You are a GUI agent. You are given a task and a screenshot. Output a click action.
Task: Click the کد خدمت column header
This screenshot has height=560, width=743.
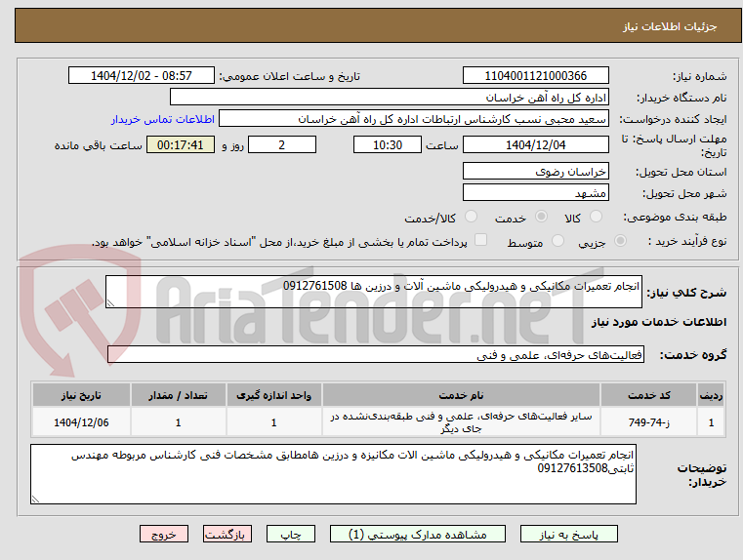(x=648, y=395)
